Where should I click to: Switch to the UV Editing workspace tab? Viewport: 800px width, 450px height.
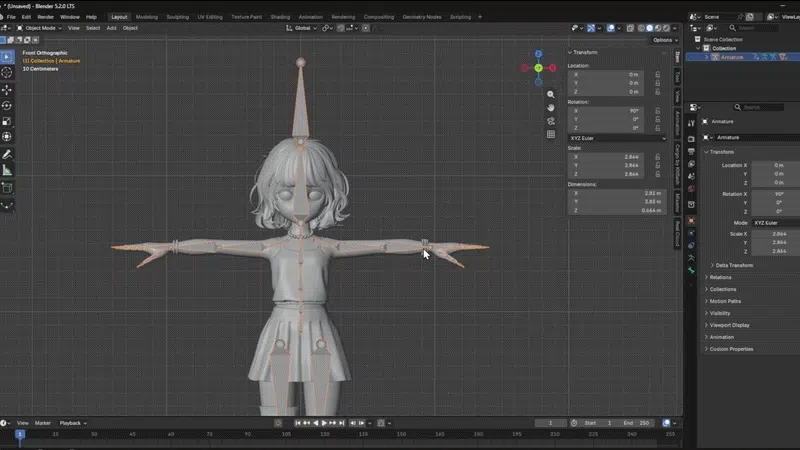(x=210, y=17)
